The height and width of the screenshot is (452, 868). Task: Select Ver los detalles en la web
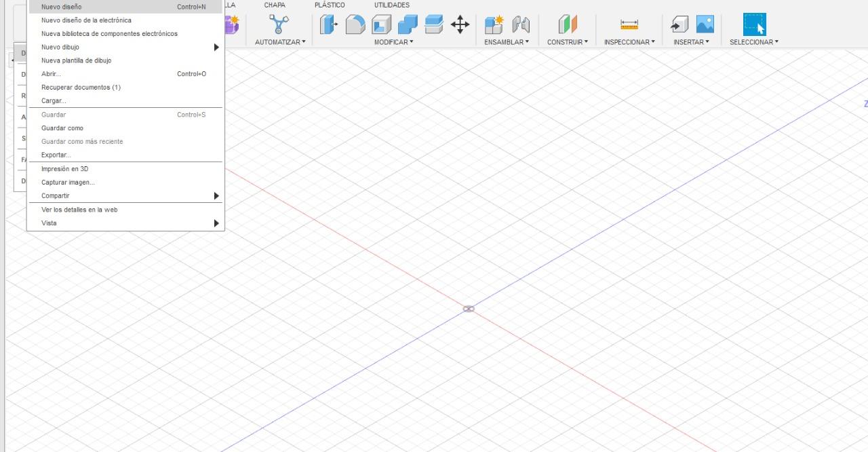(125, 210)
